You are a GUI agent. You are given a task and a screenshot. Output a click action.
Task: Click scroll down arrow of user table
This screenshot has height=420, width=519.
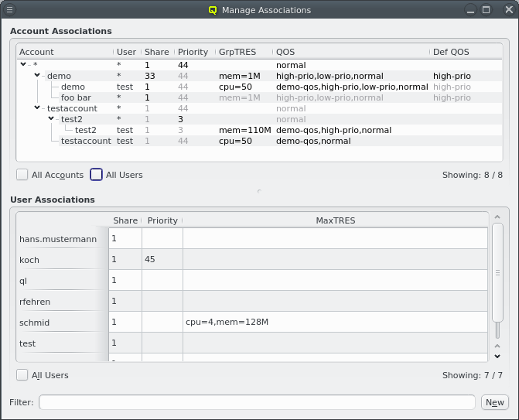[x=497, y=357]
